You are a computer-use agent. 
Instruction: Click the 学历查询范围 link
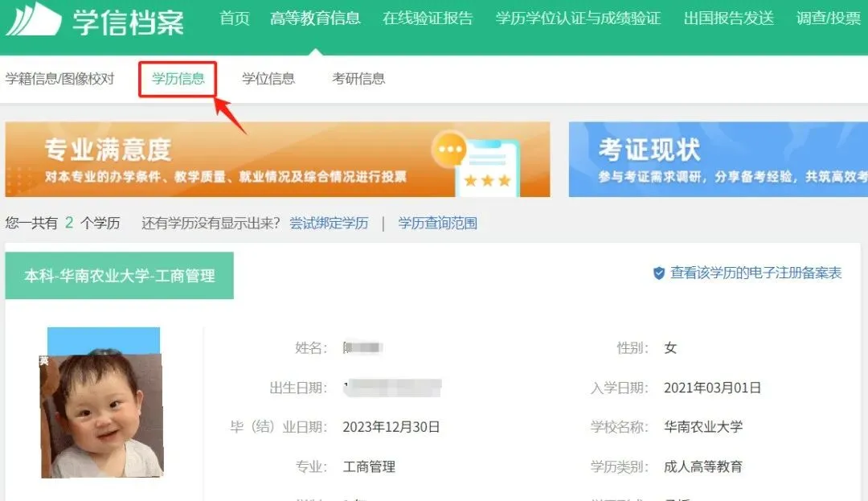point(437,223)
